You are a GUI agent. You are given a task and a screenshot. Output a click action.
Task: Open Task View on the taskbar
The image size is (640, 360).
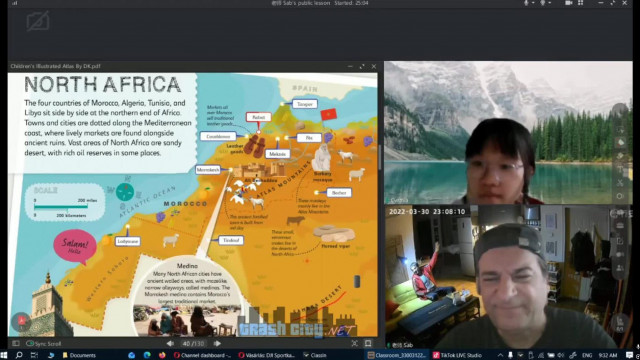(34, 355)
